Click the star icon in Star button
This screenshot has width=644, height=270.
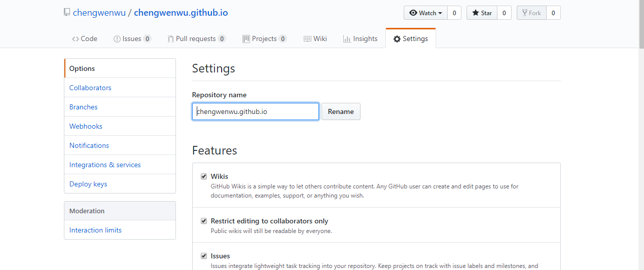(x=476, y=13)
